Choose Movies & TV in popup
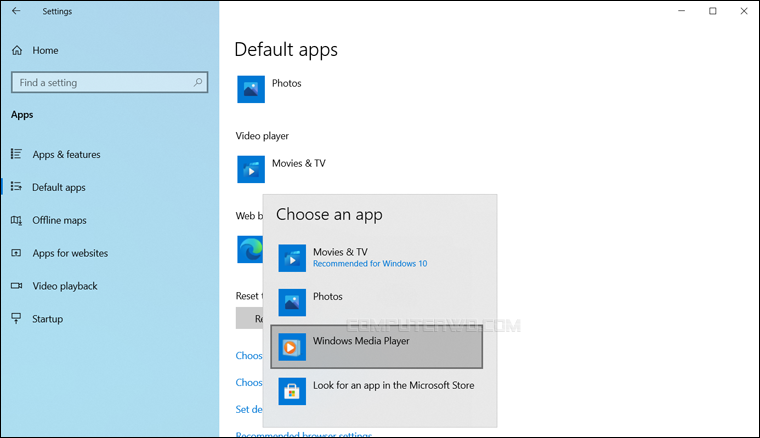The image size is (760, 438). click(x=377, y=258)
